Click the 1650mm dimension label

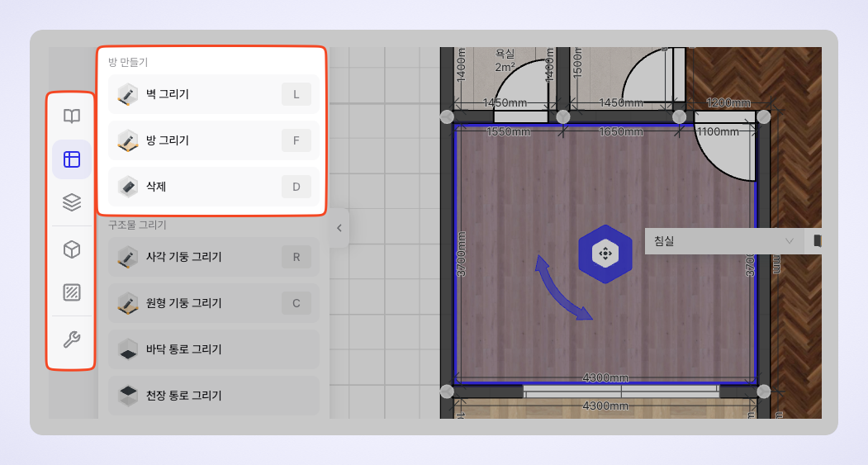[620, 132]
